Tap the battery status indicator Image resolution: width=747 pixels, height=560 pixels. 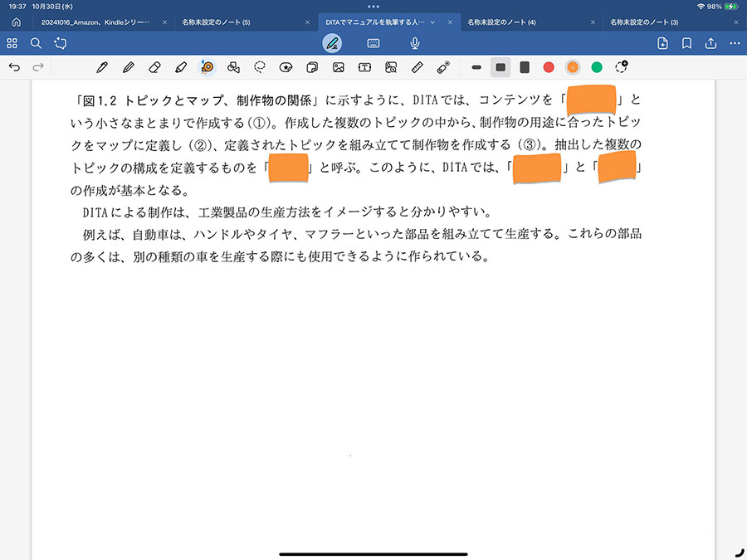click(730, 7)
